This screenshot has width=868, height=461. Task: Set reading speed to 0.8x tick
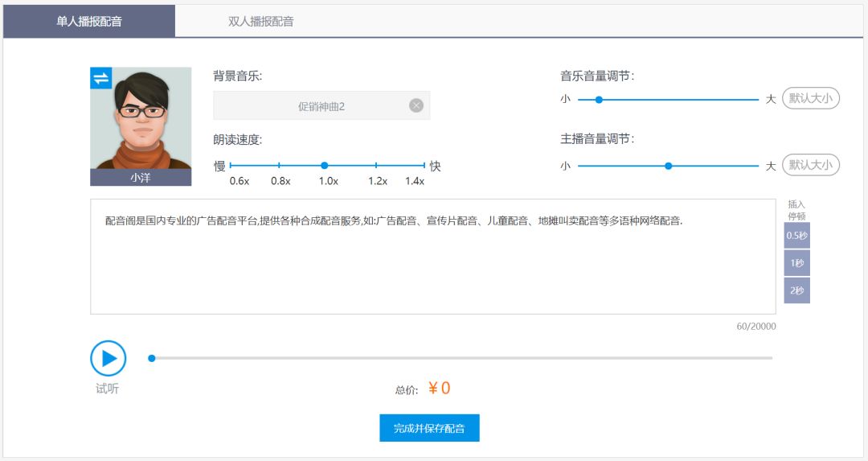pos(279,165)
